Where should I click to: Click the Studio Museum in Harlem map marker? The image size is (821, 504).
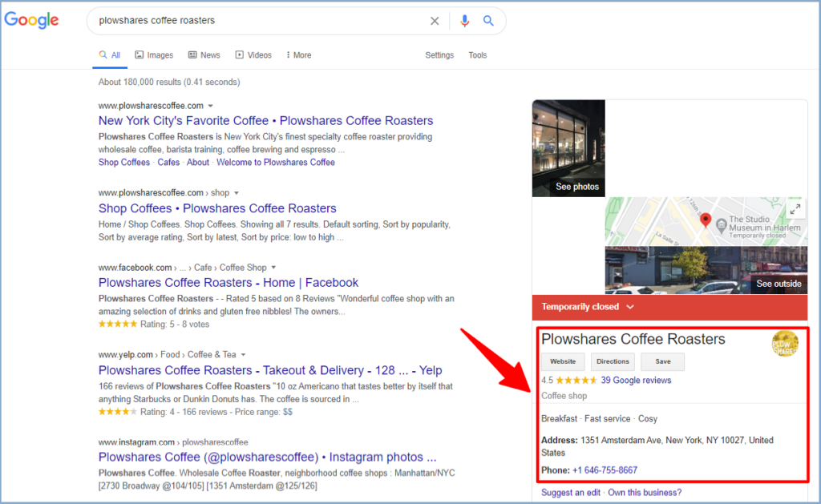722,226
